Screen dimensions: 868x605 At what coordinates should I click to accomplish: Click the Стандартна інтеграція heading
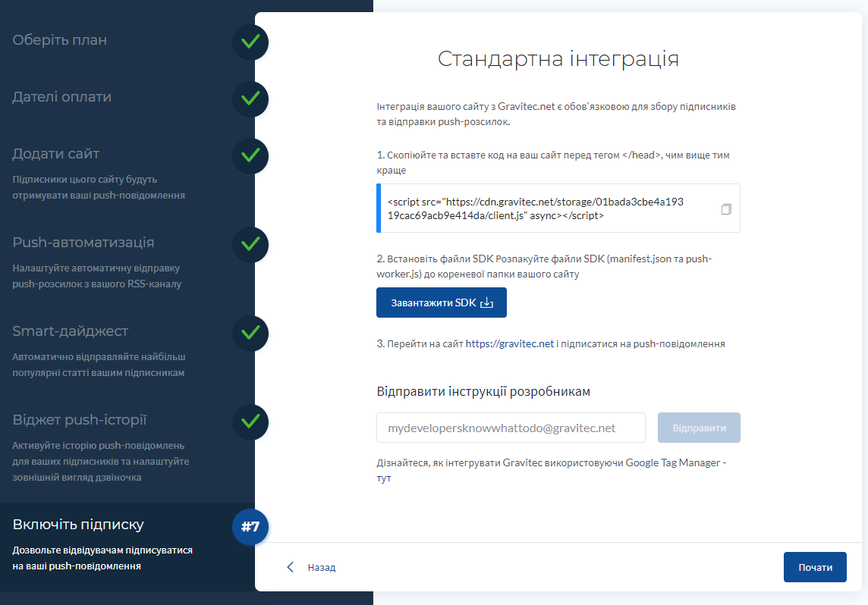click(558, 58)
